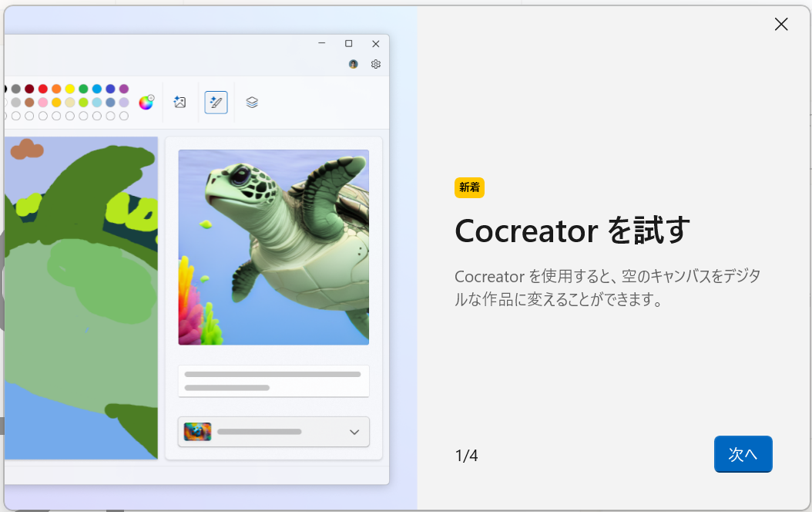Pick the yellow color swatch

pos(70,89)
